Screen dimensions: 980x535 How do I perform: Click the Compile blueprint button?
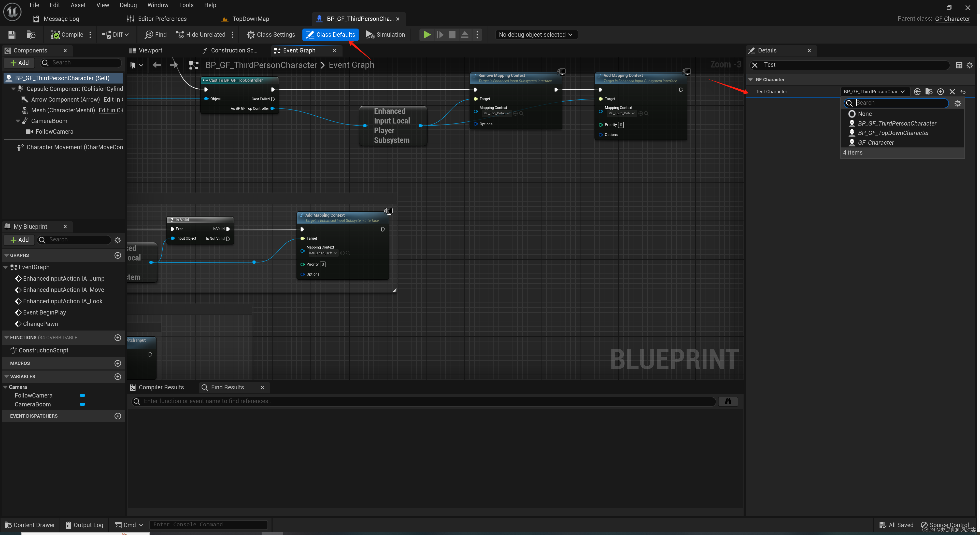(x=67, y=35)
